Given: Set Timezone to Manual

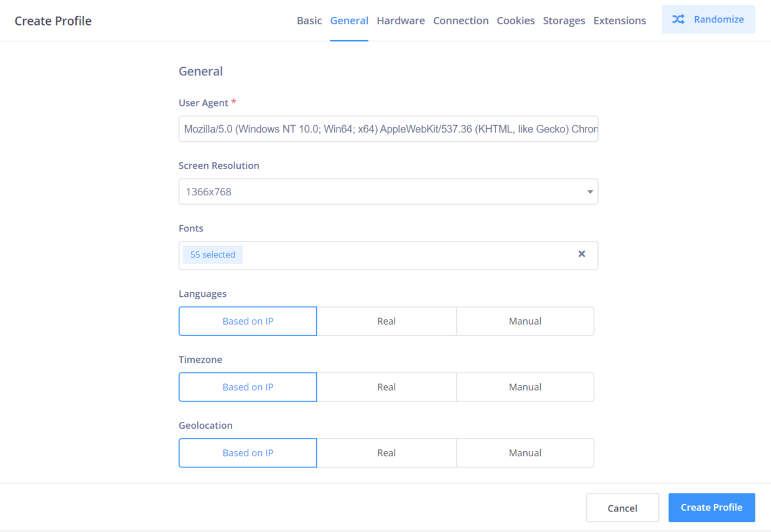Looking at the screenshot, I should point(525,387).
